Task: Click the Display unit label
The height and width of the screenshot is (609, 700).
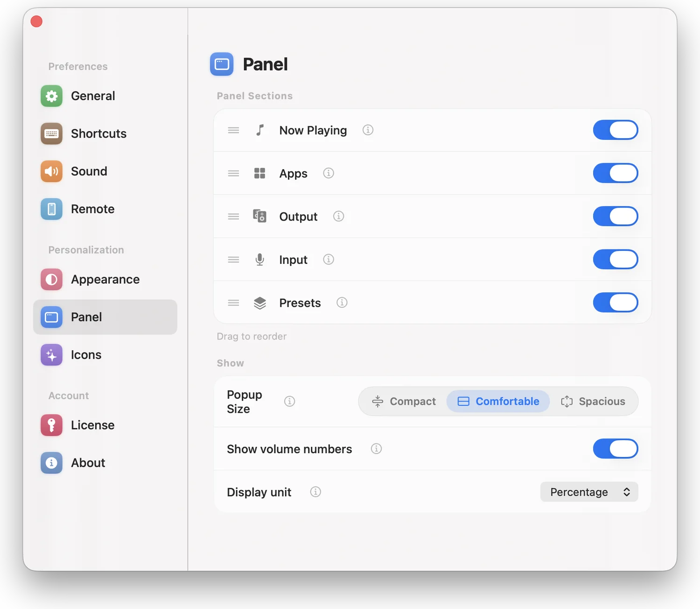Action: tap(259, 492)
